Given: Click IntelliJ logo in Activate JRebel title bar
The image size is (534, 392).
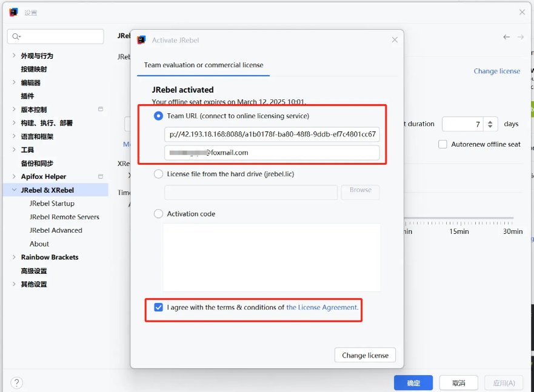Looking at the screenshot, I should click(x=141, y=40).
